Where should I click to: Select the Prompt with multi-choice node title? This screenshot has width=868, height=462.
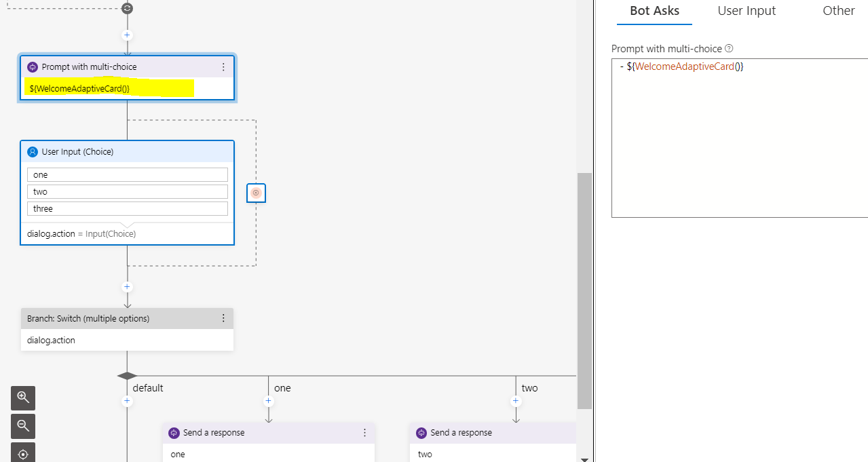pyautogui.click(x=89, y=67)
